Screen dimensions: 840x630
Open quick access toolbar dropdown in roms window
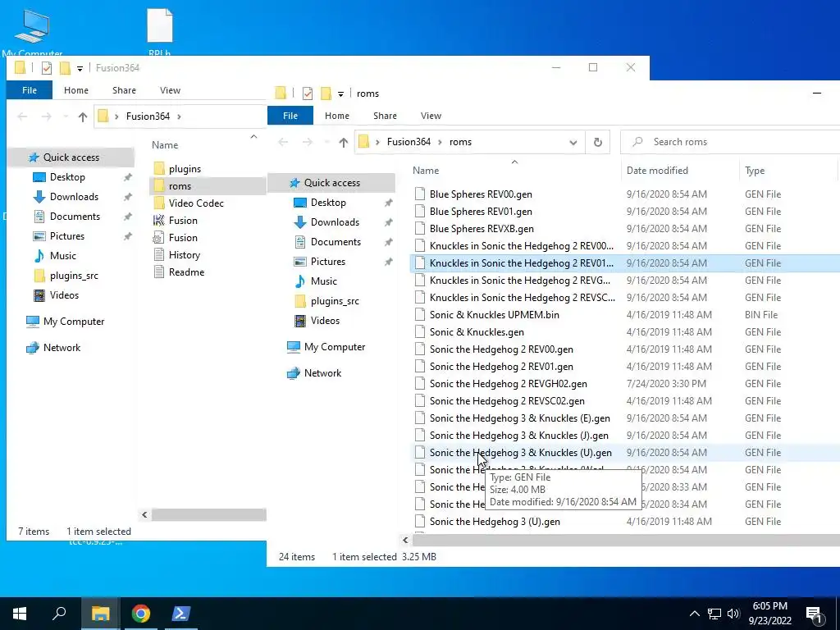(x=340, y=94)
